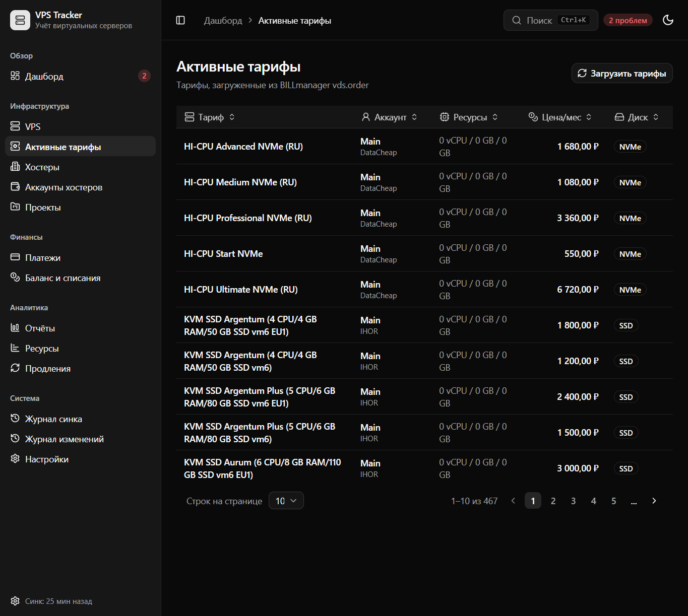
Task: Open the 2 проблем alert badge
Action: point(628,20)
